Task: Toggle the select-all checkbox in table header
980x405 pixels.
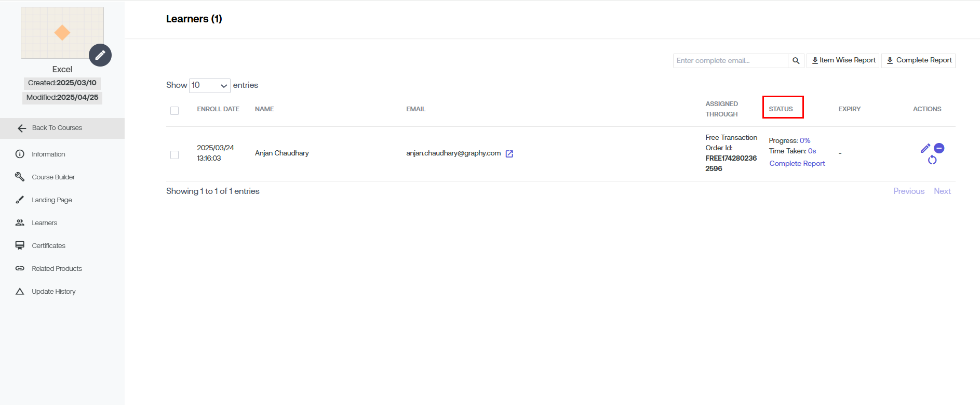Action: (174, 111)
